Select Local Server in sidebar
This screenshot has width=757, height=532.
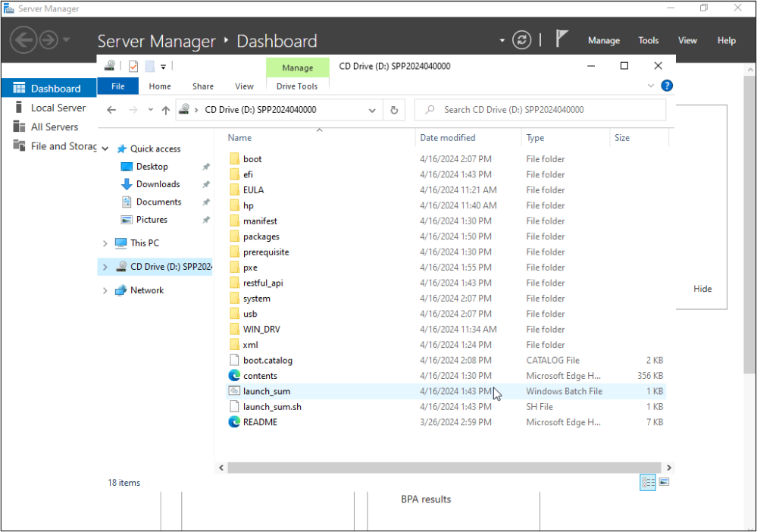point(58,108)
